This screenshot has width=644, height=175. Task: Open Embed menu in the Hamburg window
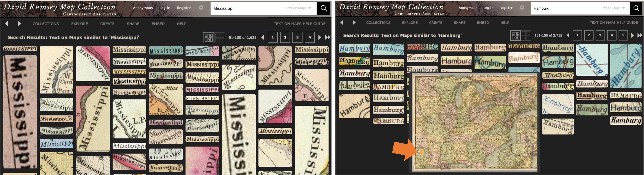click(x=483, y=23)
